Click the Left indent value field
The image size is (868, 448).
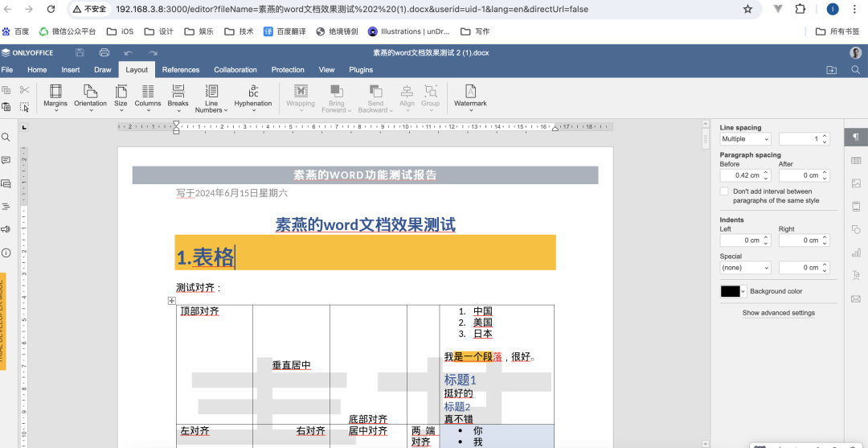pyautogui.click(x=745, y=240)
